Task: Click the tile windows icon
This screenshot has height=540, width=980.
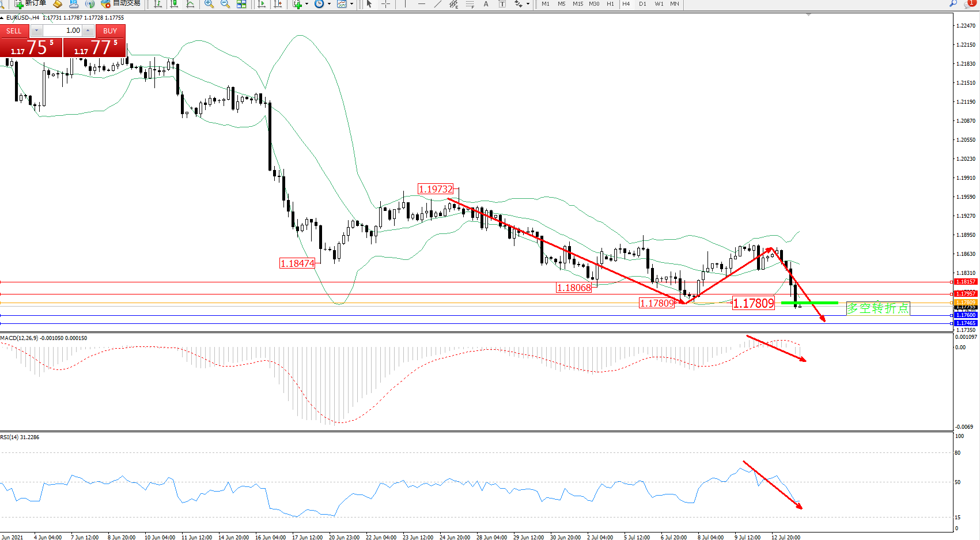Action: pyautogui.click(x=241, y=4)
